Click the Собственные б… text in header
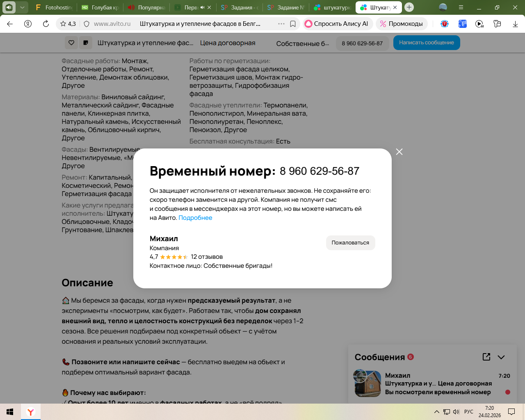The width and height of the screenshot is (525, 420). pos(303,43)
